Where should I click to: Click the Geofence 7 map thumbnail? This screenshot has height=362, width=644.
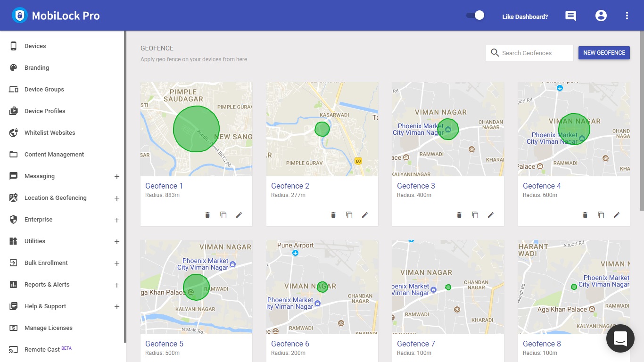[x=448, y=287]
